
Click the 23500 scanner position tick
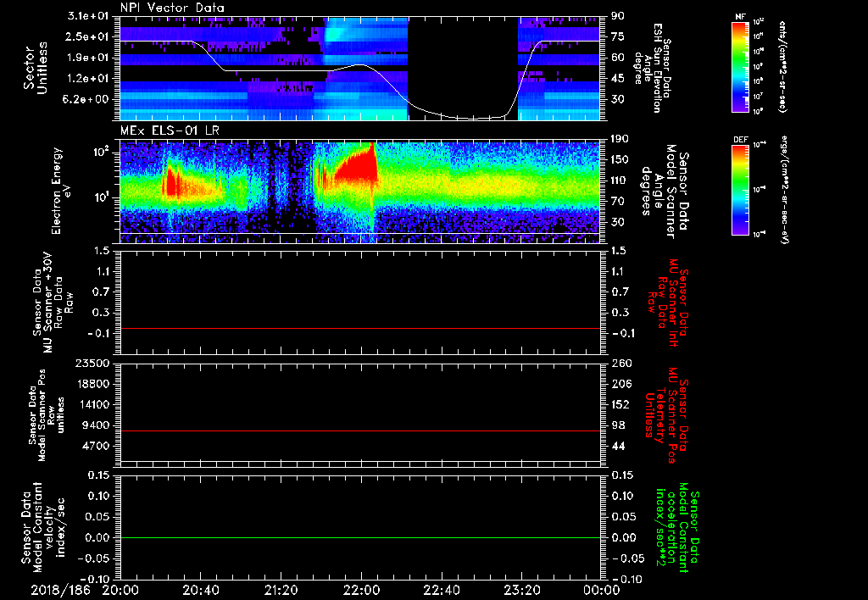(x=93, y=363)
